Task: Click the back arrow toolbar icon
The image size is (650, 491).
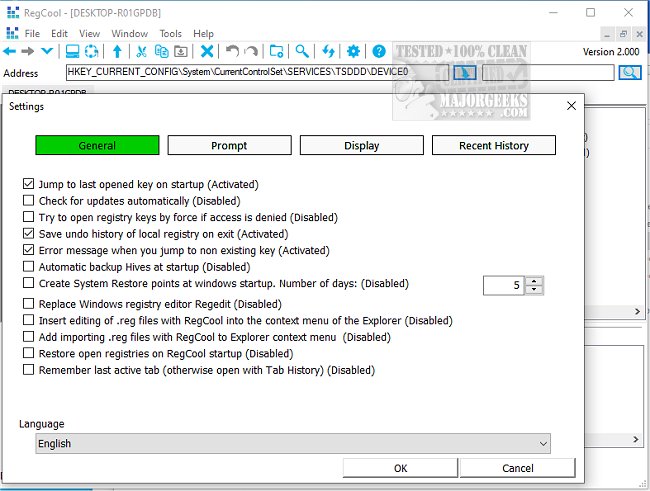Action: click(10, 51)
